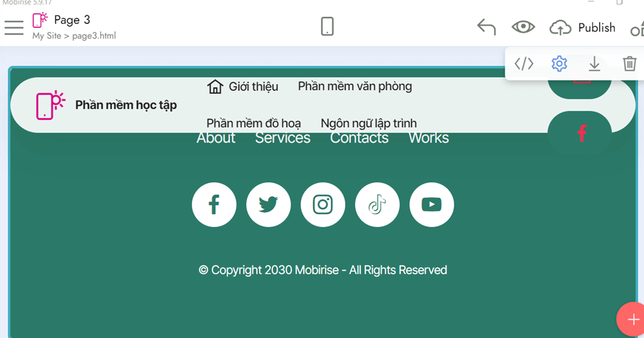This screenshot has width=644, height=338.
Task: Click the undo arrow in toolbar
Action: pyautogui.click(x=486, y=27)
